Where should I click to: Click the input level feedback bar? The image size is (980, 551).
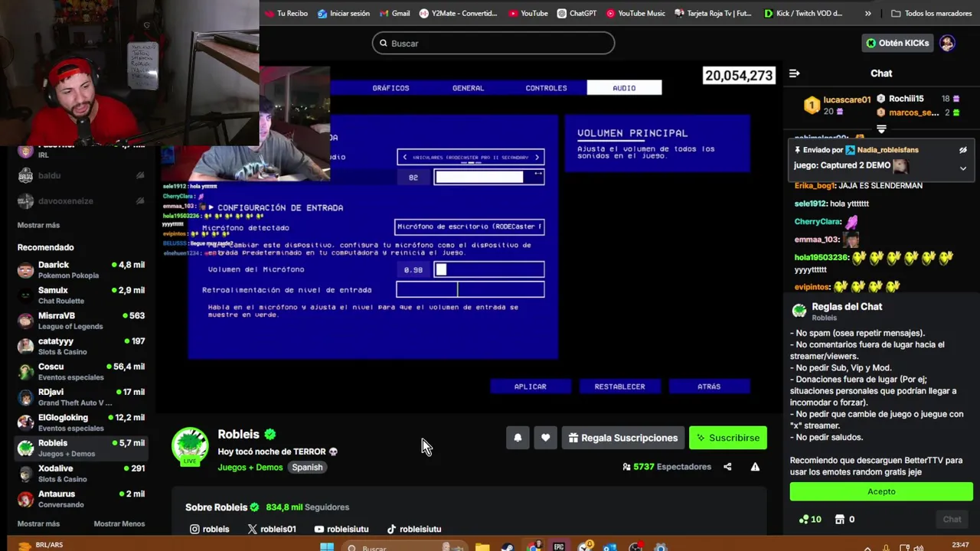tap(470, 289)
